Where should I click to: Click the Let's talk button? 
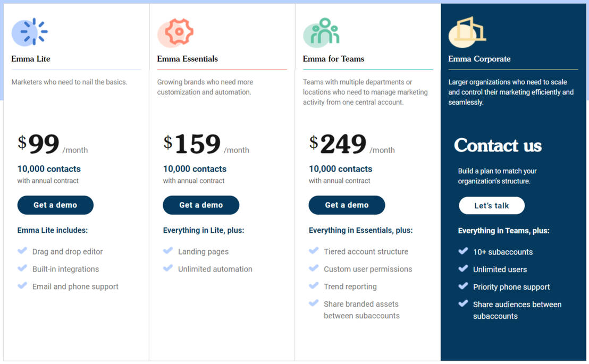492,206
